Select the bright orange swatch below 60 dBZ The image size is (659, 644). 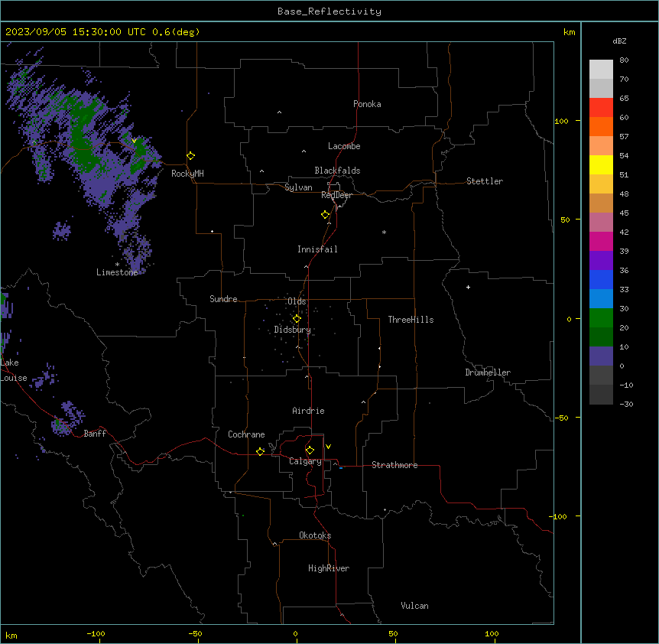[601, 126]
